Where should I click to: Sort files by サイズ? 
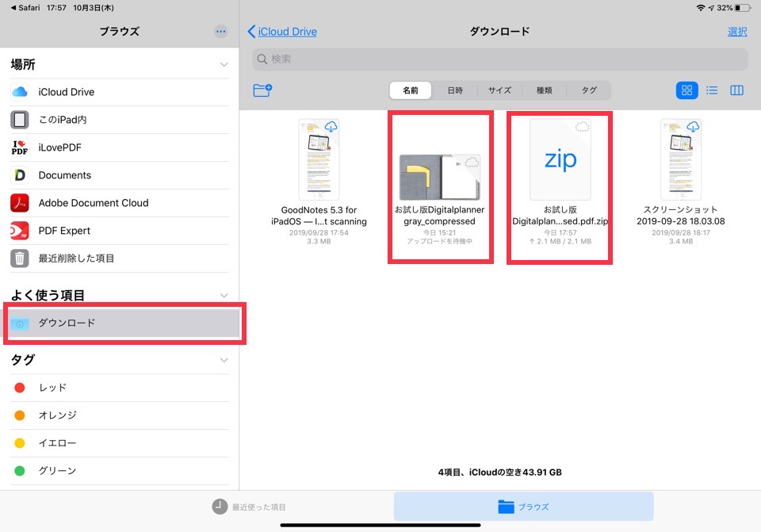(499, 90)
